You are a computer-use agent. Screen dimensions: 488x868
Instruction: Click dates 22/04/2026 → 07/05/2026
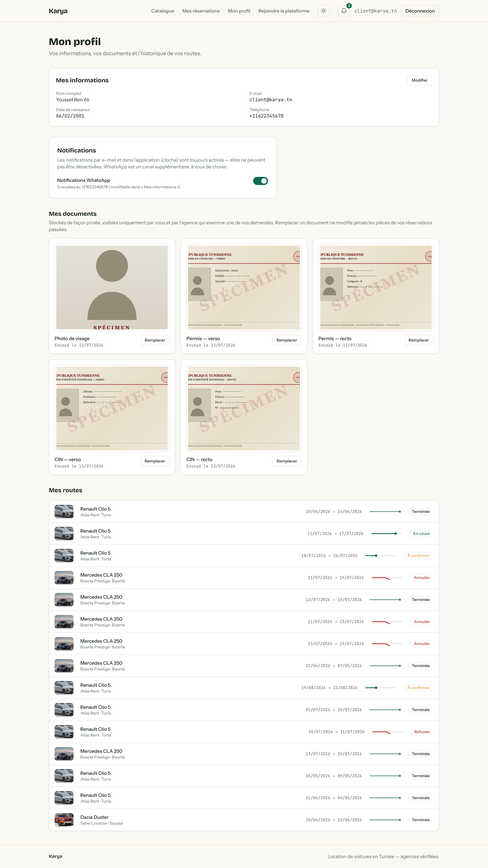334,666
